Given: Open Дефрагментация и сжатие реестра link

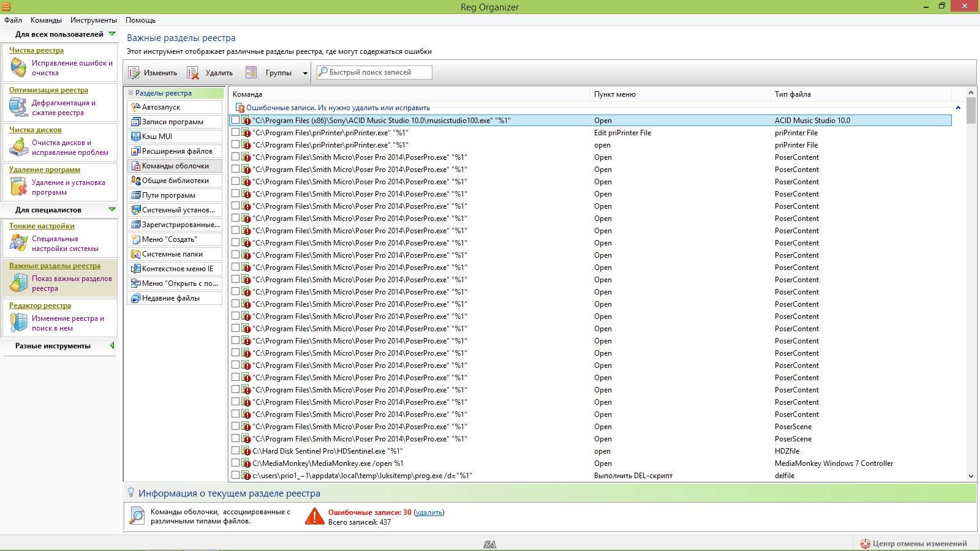Looking at the screenshot, I should [64, 108].
